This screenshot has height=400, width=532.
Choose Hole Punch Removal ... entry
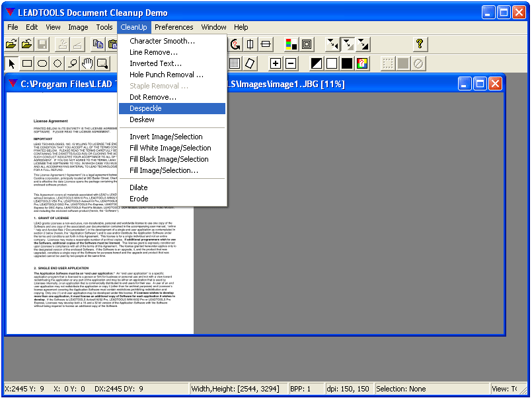pos(172,75)
